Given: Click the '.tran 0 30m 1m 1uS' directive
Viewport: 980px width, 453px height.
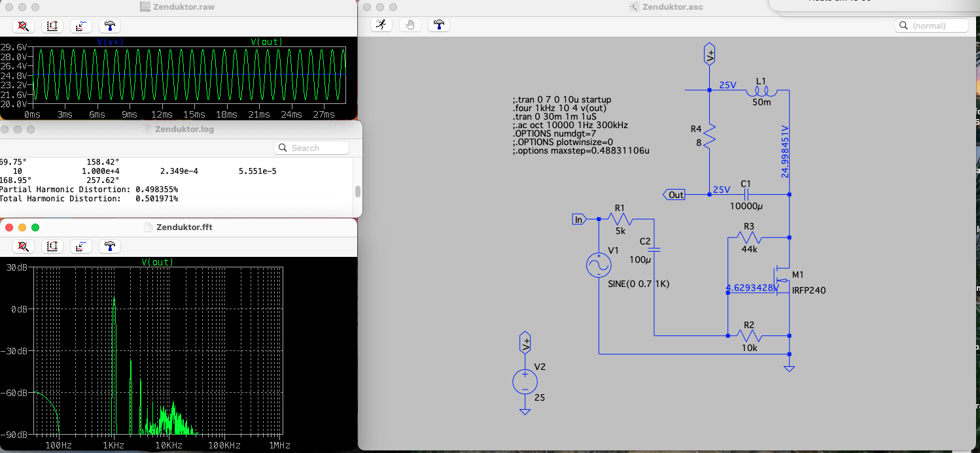Looking at the screenshot, I should click(x=555, y=117).
